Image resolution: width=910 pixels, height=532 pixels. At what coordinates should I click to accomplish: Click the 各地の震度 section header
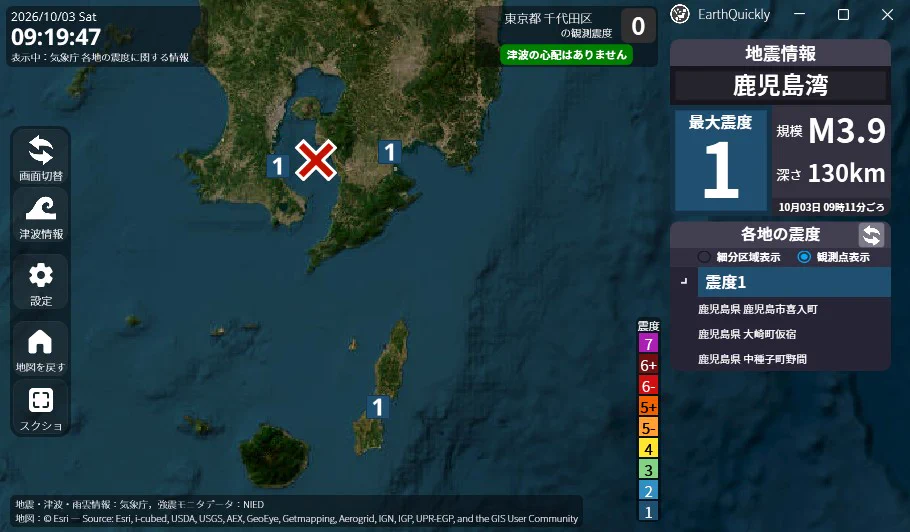click(780, 234)
